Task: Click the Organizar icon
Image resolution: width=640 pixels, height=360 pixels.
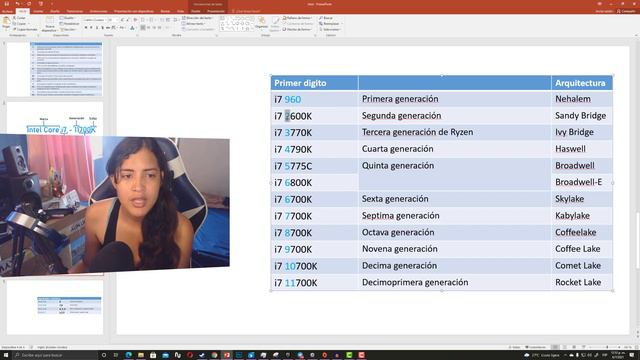Action: coord(261,22)
